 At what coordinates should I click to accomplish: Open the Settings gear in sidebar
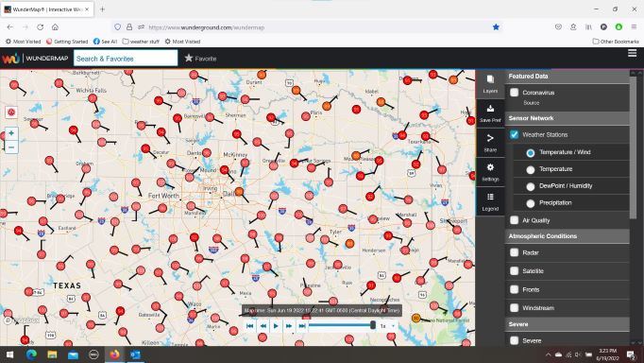pyautogui.click(x=490, y=172)
